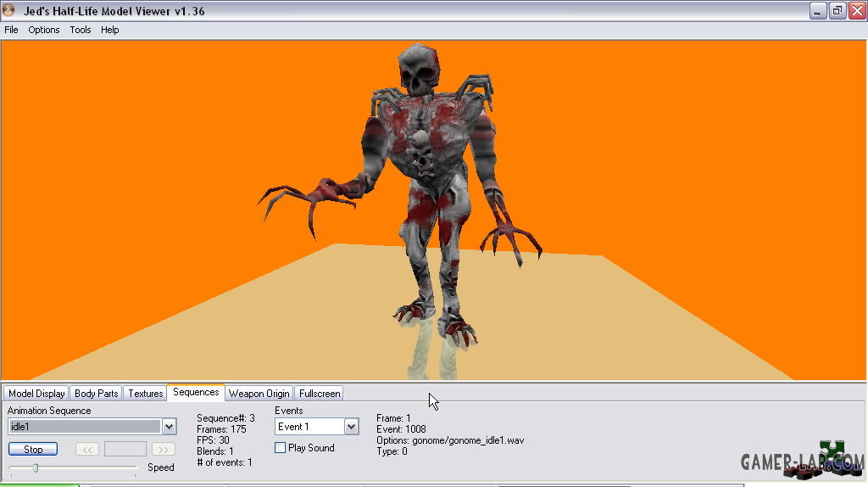Click the 'Sequence#: 3' text
This screenshot has width=868, height=487.
coord(225,418)
